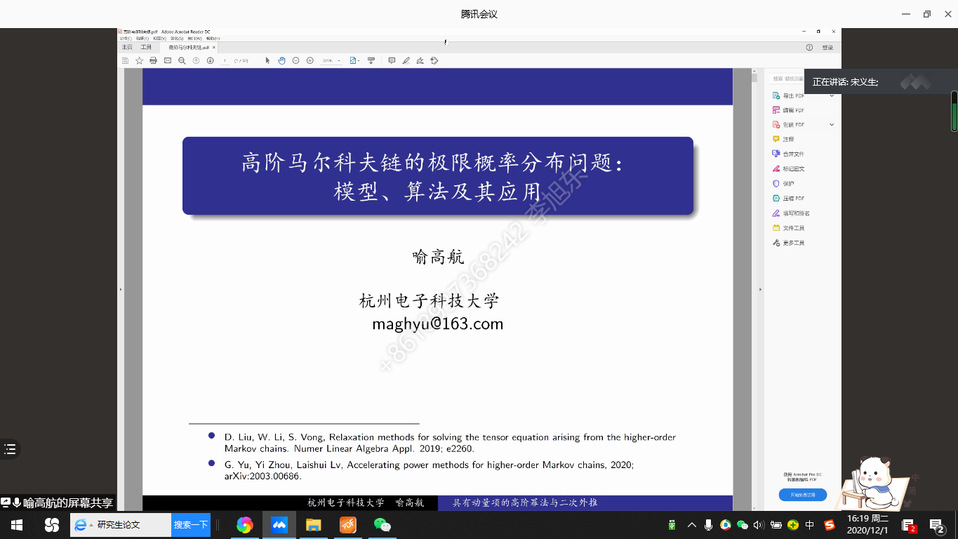The width and height of the screenshot is (958, 539).
Task: Click the highlight pen tool icon
Action: [x=406, y=61]
